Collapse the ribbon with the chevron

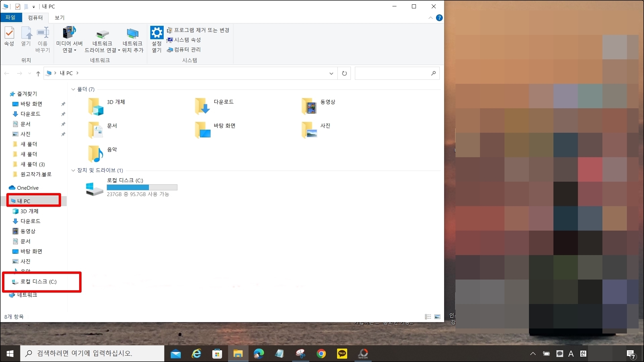(x=430, y=18)
